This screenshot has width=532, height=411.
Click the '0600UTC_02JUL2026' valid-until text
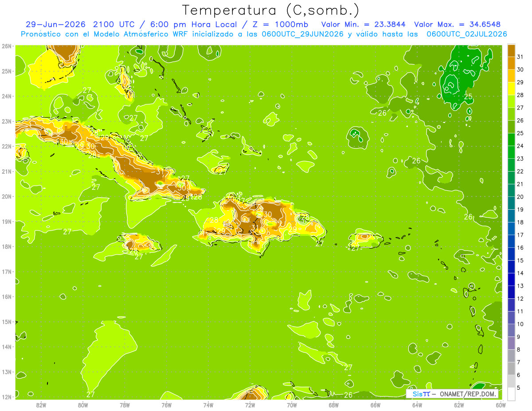tap(467, 34)
